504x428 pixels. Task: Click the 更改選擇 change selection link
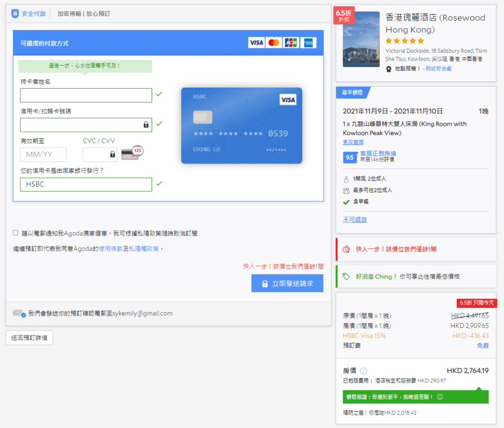coord(353,142)
